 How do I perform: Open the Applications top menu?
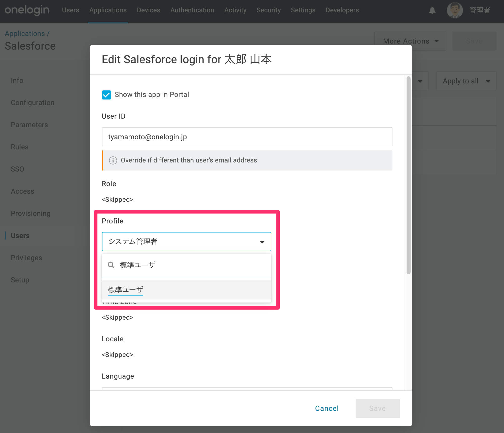coord(108,10)
